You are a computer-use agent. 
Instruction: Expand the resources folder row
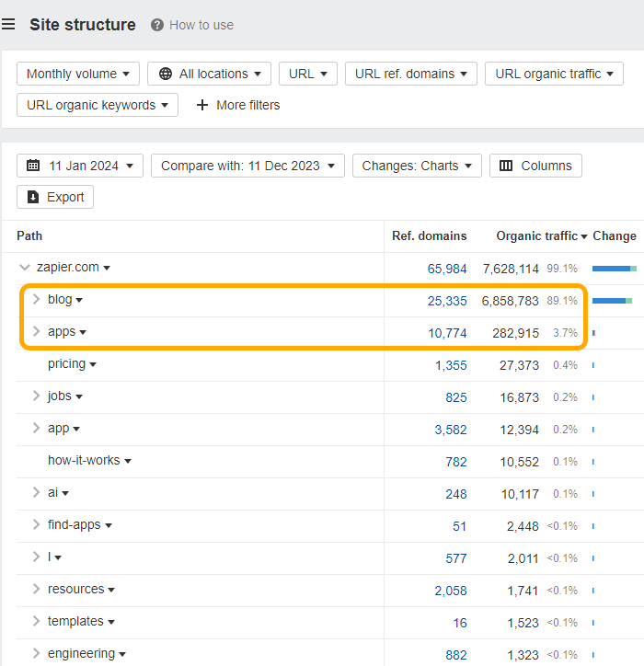click(x=37, y=589)
